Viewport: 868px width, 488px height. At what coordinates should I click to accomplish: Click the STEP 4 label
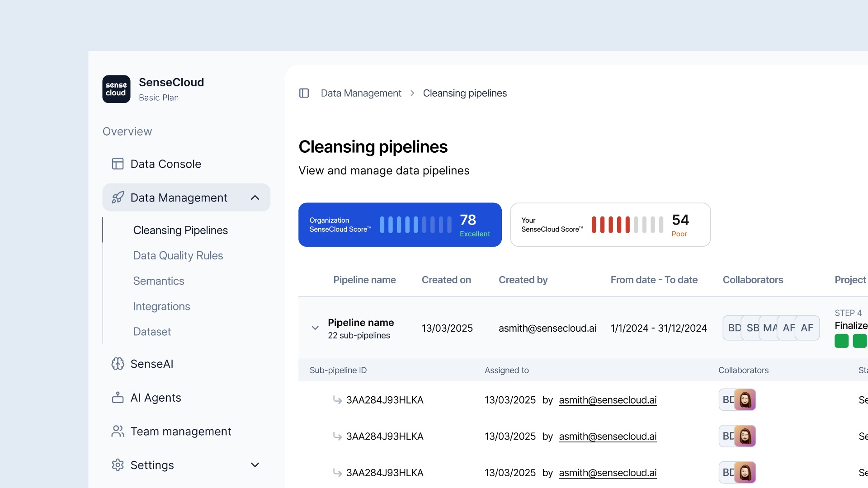[x=848, y=313]
